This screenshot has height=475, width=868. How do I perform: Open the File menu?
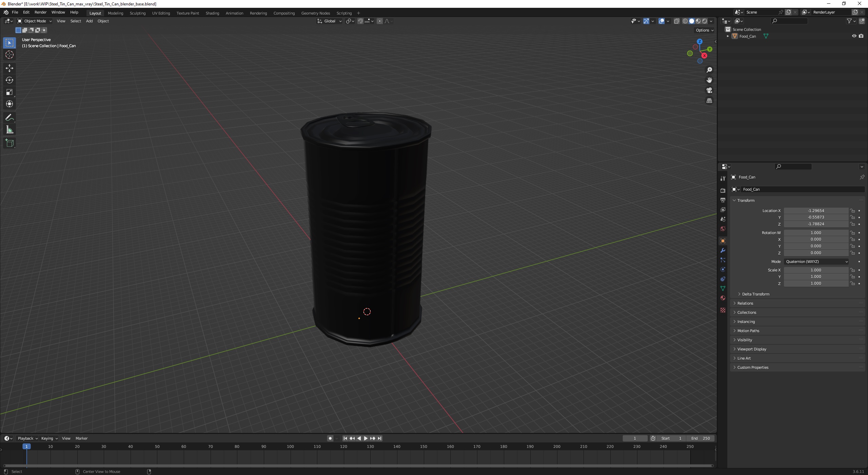tap(15, 12)
